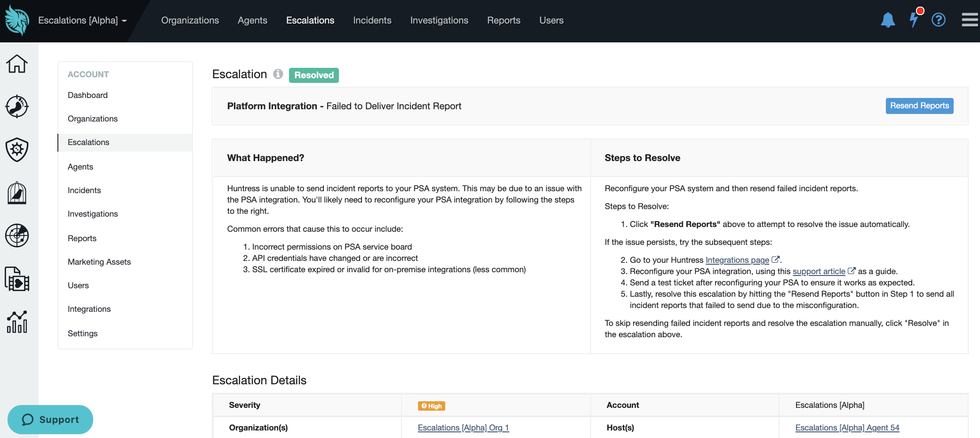Click the Account table label
Image resolution: width=980 pixels, height=438 pixels.
click(x=623, y=405)
